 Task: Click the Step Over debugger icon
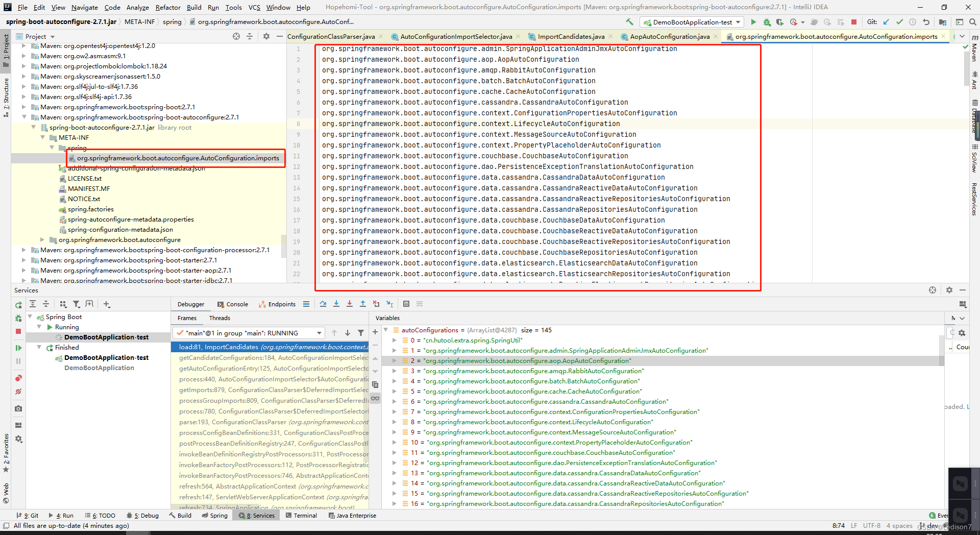tap(323, 304)
